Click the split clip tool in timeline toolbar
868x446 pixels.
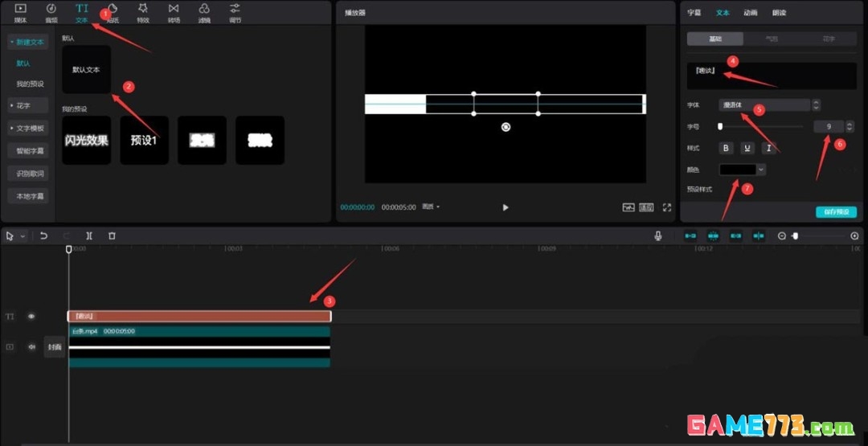[x=89, y=235]
